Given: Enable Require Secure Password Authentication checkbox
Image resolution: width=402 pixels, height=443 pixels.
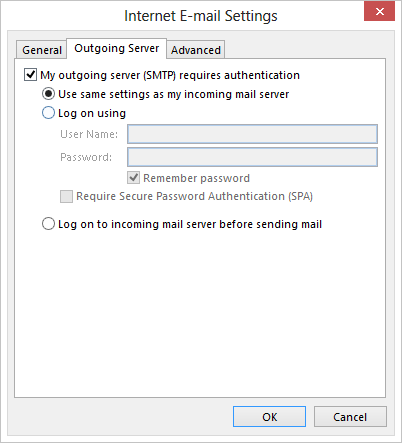Looking at the screenshot, I should (66, 196).
